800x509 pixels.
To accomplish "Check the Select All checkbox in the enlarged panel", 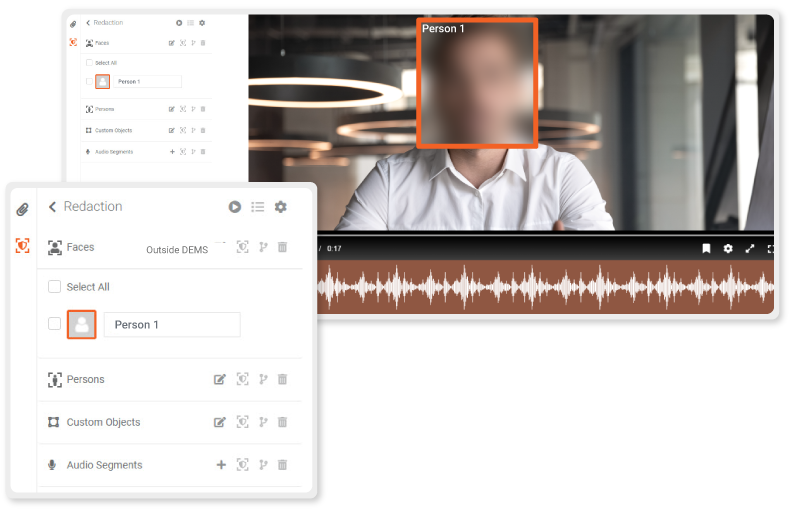I will pyautogui.click(x=55, y=287).
